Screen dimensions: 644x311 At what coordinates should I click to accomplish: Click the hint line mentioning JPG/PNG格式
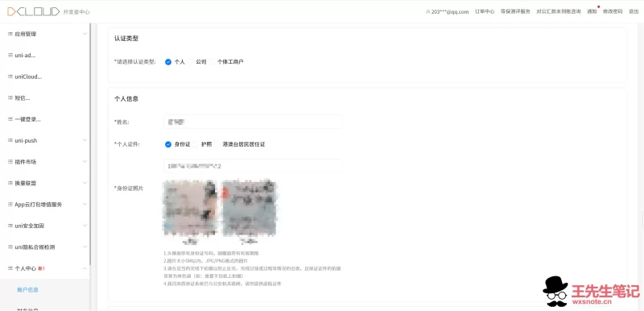205,261
